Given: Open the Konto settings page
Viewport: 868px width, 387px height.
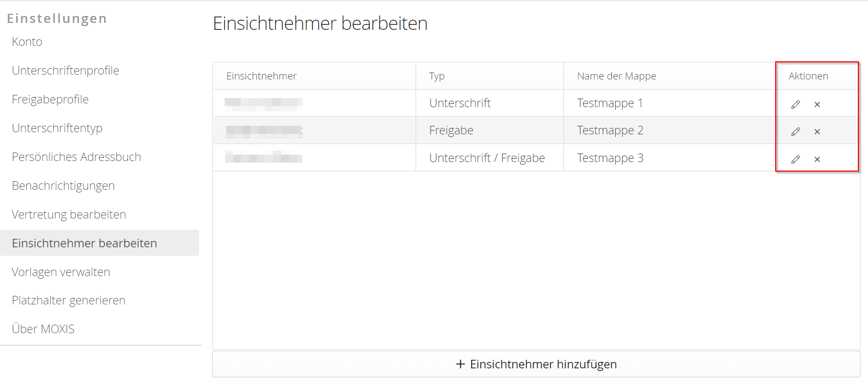Looking at the screenshot, I should pyautogui.click(x=27, y=42).
